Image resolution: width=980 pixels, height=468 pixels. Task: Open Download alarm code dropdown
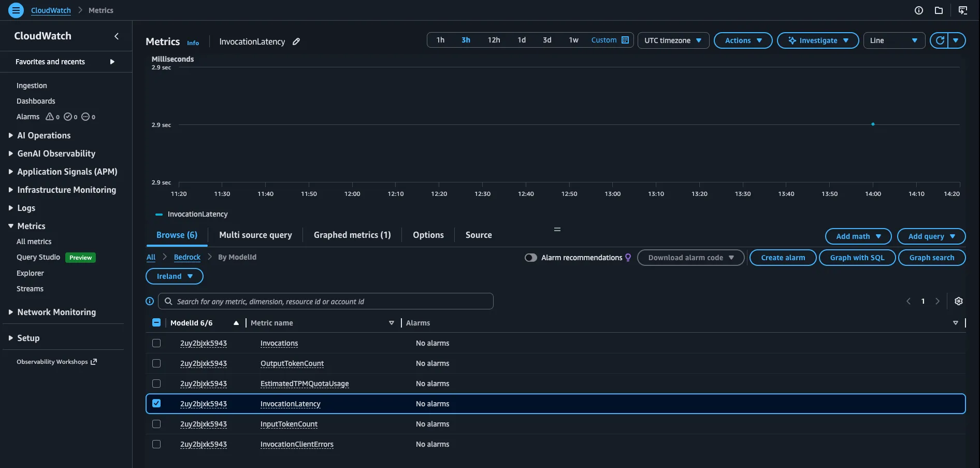pos(690,258)
